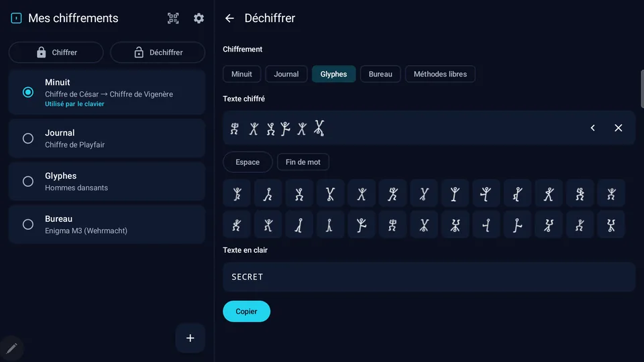Tap the dancing-man glyph key for letter X
Screen dimensions: 644x362
click(549, 225)
